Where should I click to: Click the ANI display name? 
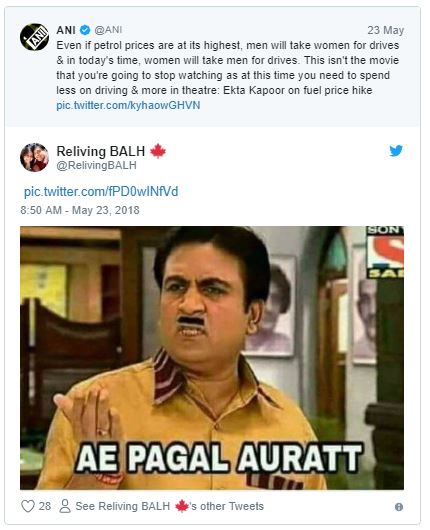pos(66,30)
